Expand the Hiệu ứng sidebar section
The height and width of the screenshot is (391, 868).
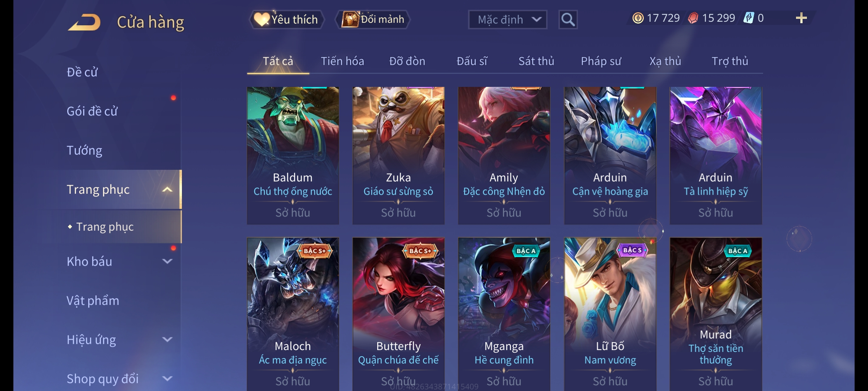pyautogui.click(x=167, y=340)
